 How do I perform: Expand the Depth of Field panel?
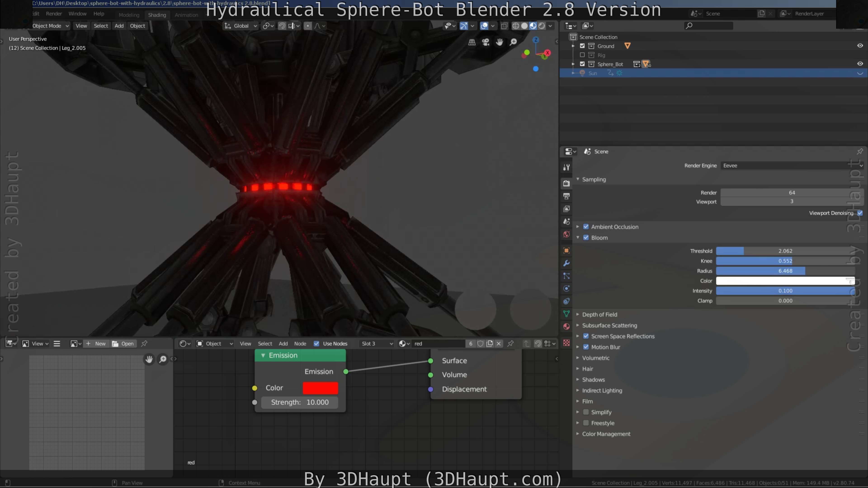599,314
